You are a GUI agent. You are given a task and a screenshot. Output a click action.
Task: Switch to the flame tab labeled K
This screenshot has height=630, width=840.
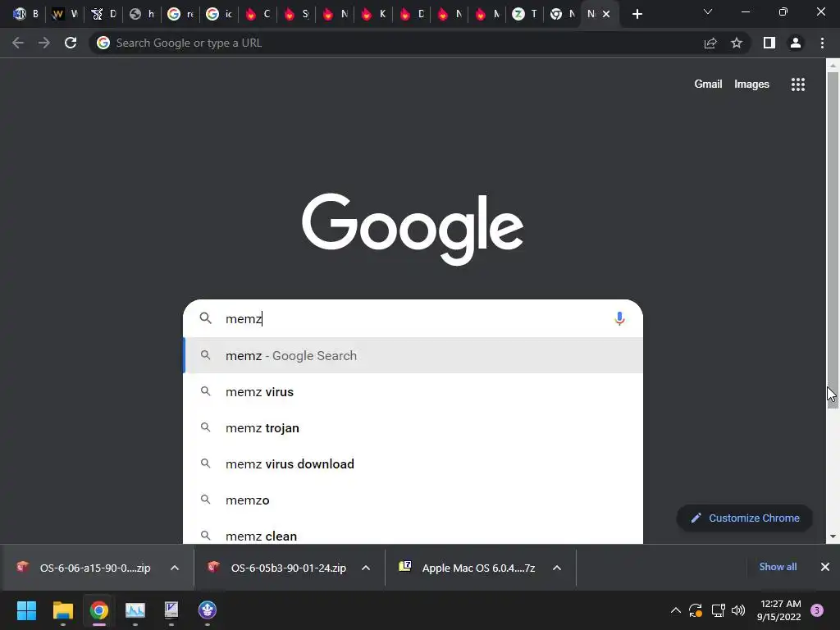[373, 15]
